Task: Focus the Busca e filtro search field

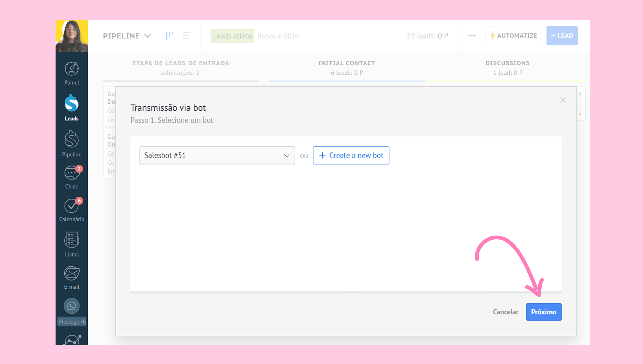Action: click(x=278, y=36)
